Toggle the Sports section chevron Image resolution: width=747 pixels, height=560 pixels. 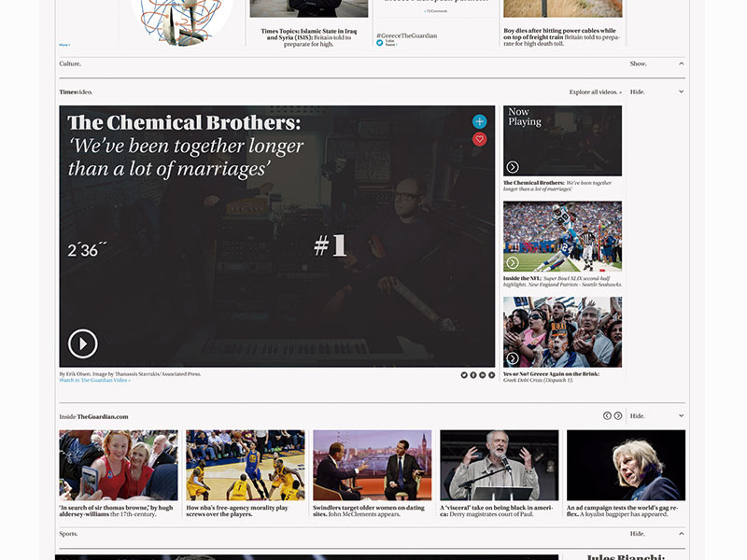[x=682, y=534]
